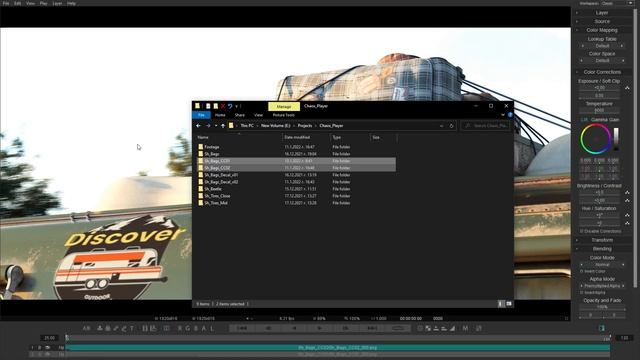Open the File menu in Chaos Player

6,3
